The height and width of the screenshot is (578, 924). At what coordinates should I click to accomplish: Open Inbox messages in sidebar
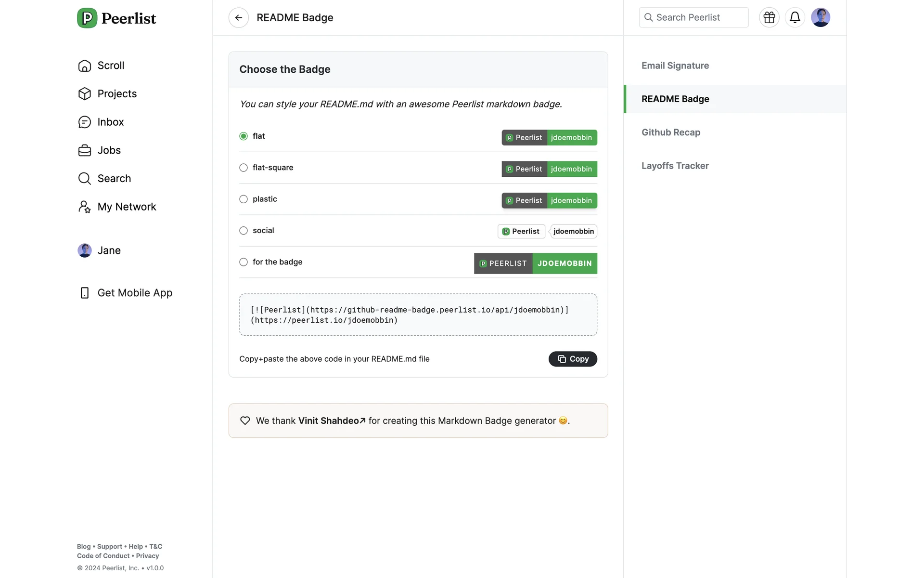110,122
